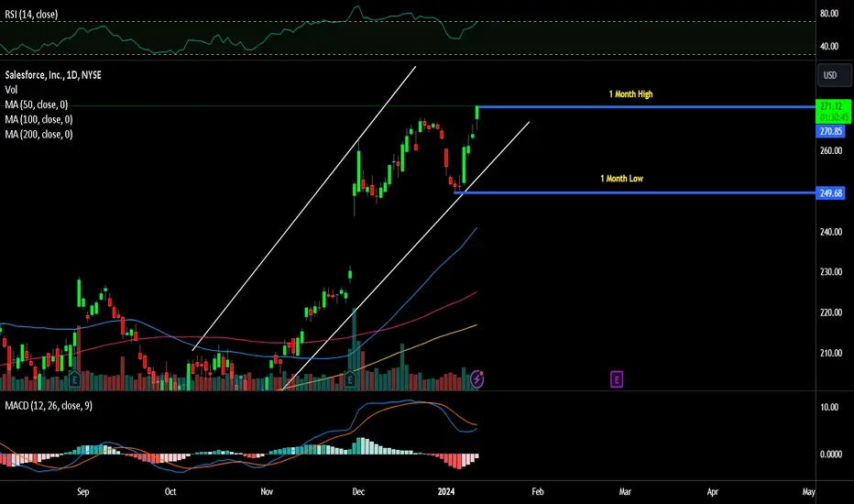
Task: Select the MA (200, close, 0) legend
Action: 38,134
